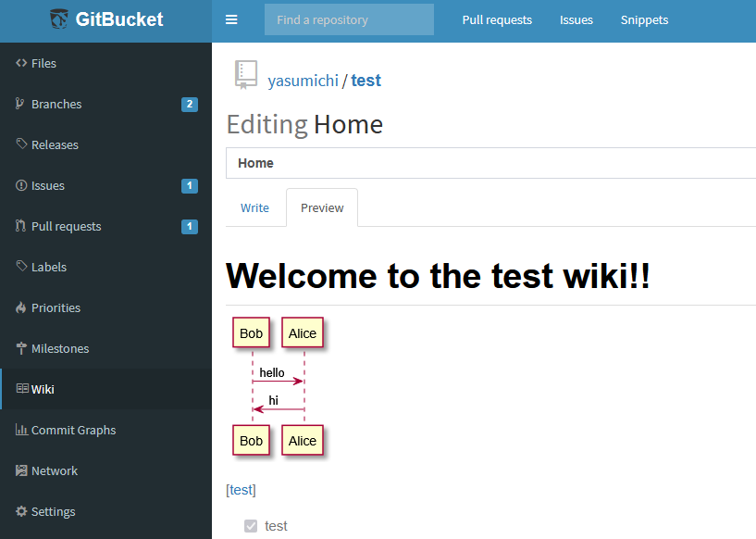Click the Priorities flame icon
756x539 pixels.
20,307
